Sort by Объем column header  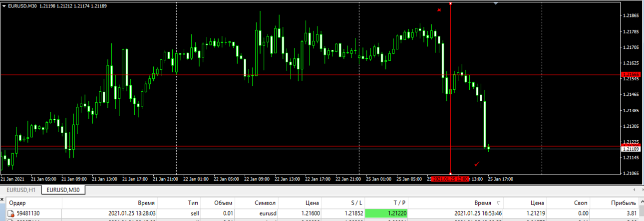[218, 203]
